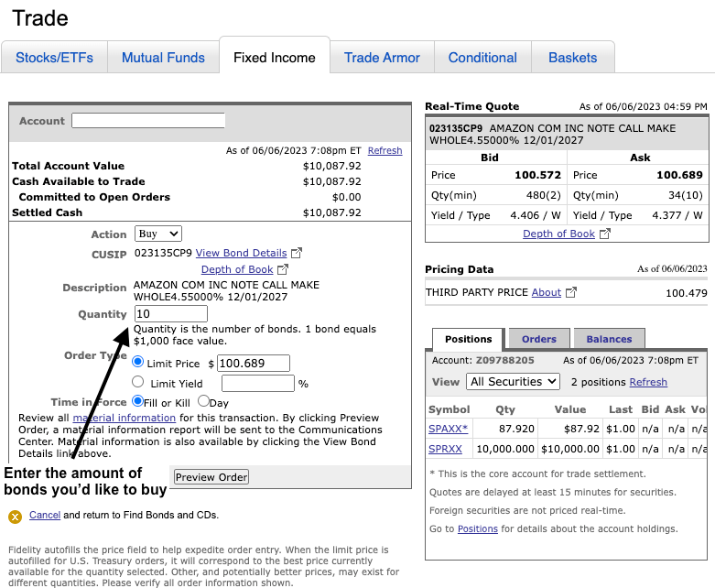Click the Quantity input field

tap(171, 314)
